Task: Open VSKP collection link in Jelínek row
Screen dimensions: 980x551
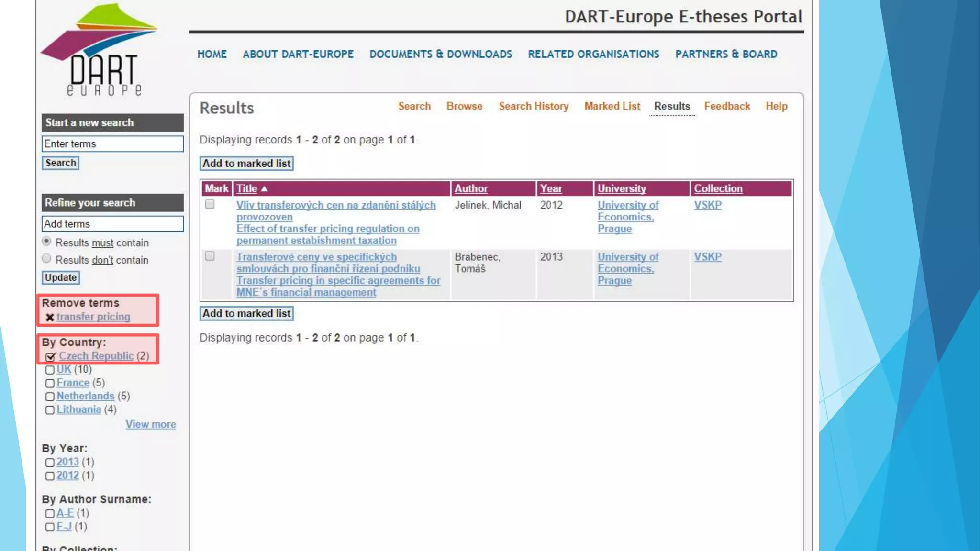Action: click(x=708, y=205)
